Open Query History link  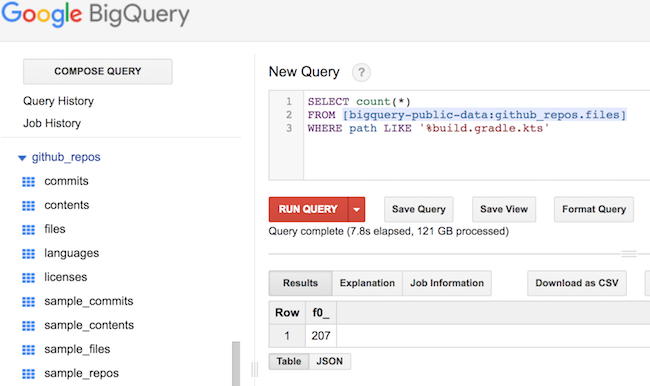tap(58, 101)
